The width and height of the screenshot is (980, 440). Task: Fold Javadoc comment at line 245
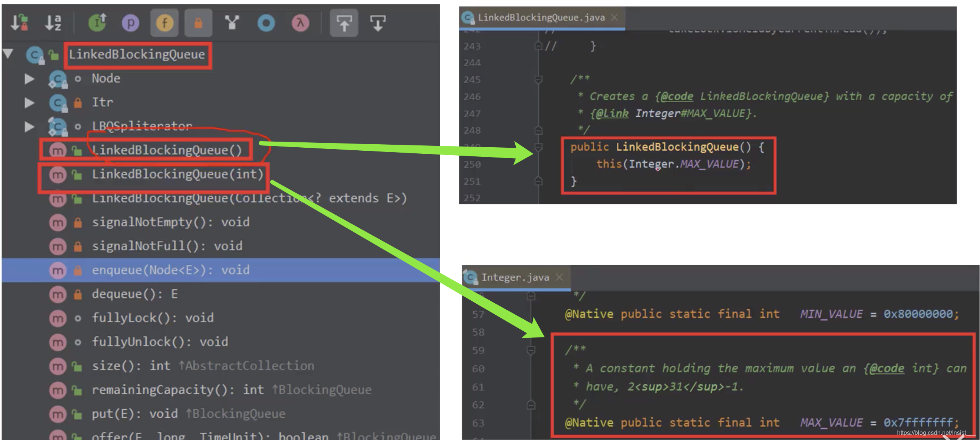pyautogui.click(x=538, y=79)
